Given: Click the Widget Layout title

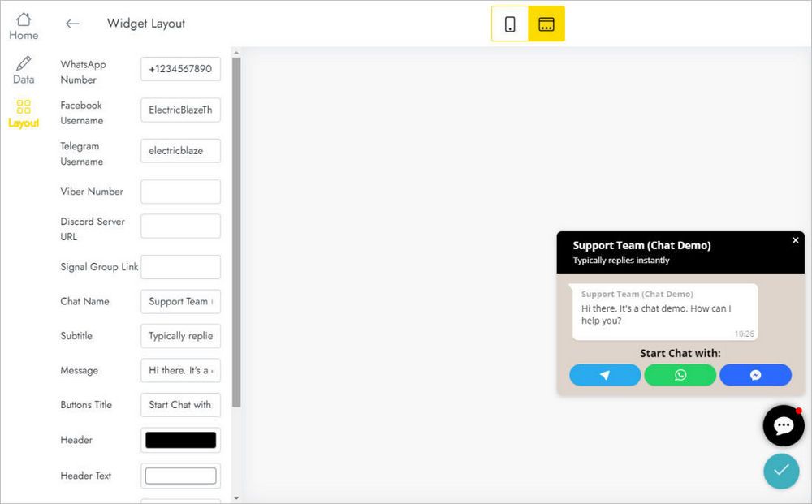Looking at the screenshot, I should pyautogui.click(x=146, y=24).
